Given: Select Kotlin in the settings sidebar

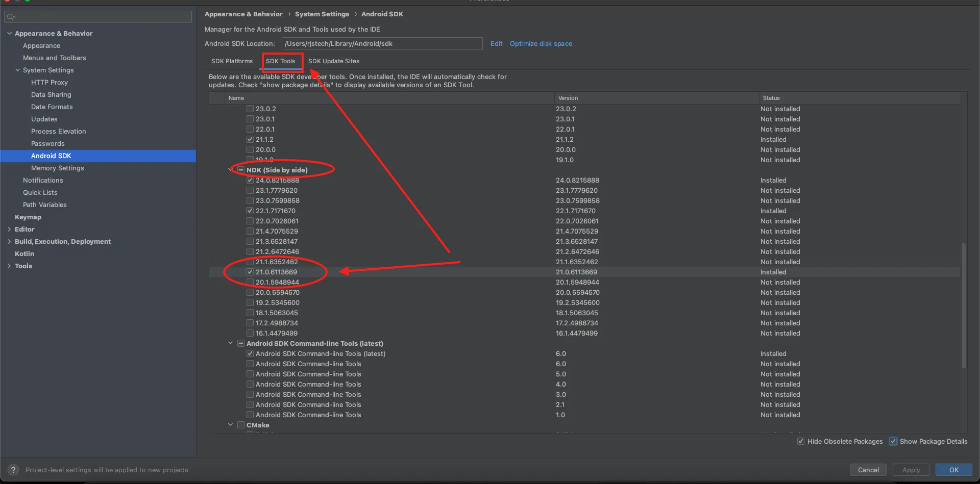Looking at the screenshot, I should pyautogui.click(x=24, y=253).
